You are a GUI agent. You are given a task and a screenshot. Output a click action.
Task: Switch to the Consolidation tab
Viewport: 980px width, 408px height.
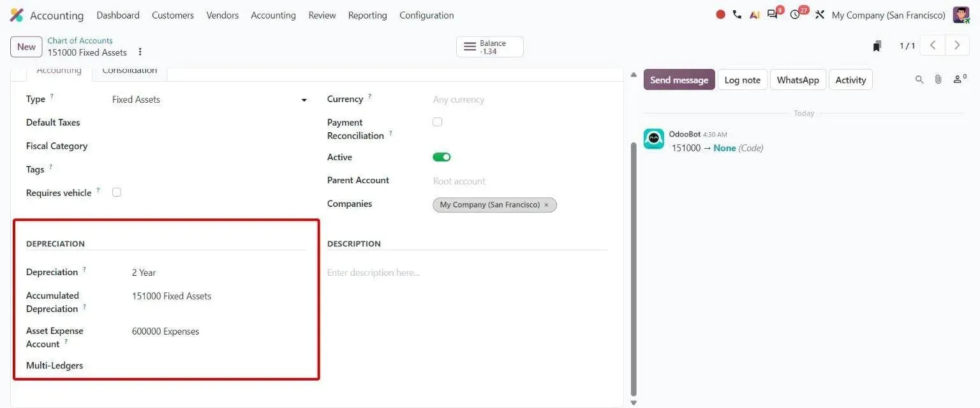click(x=130, y=72)
